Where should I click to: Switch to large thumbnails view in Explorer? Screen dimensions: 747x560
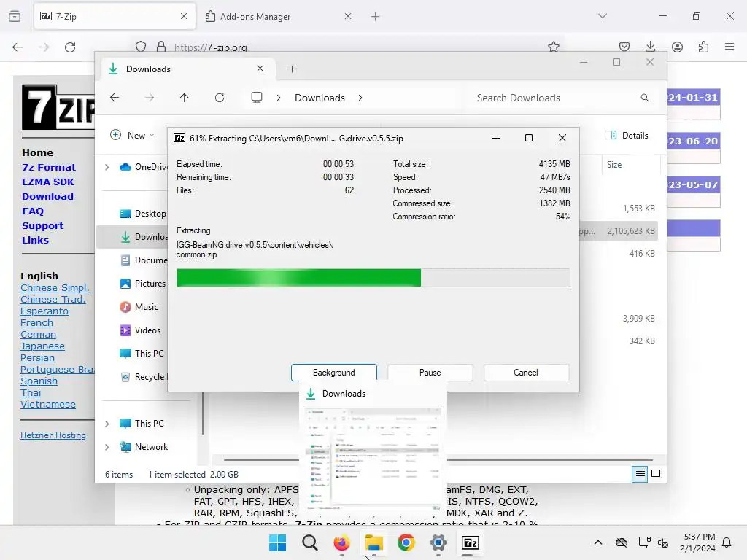656,474
